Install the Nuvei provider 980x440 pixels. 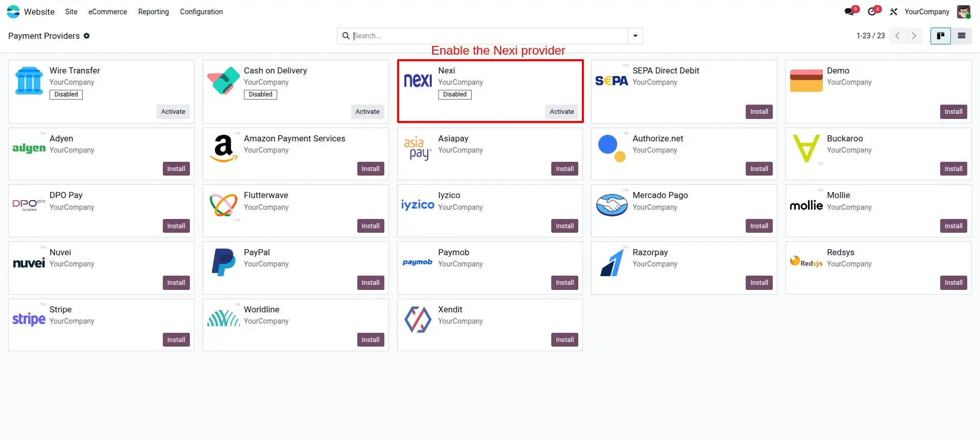point(176,283)
